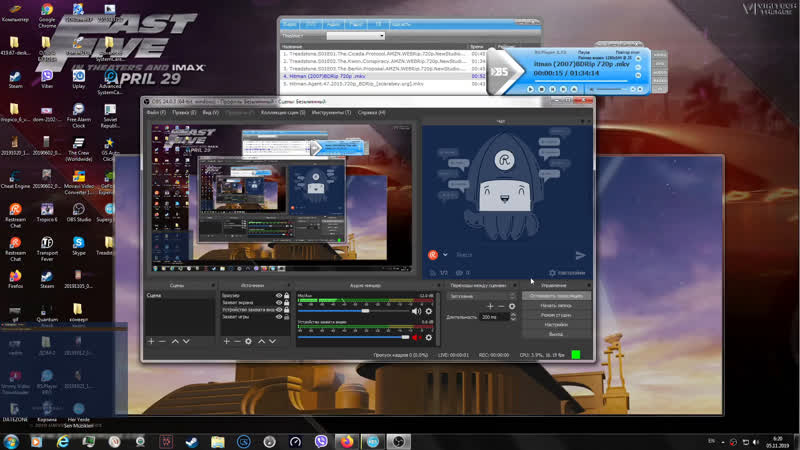This screenshot has width=800, height=450.
Task: Open source properties gear icon
Action: click(x=248, y=341)
